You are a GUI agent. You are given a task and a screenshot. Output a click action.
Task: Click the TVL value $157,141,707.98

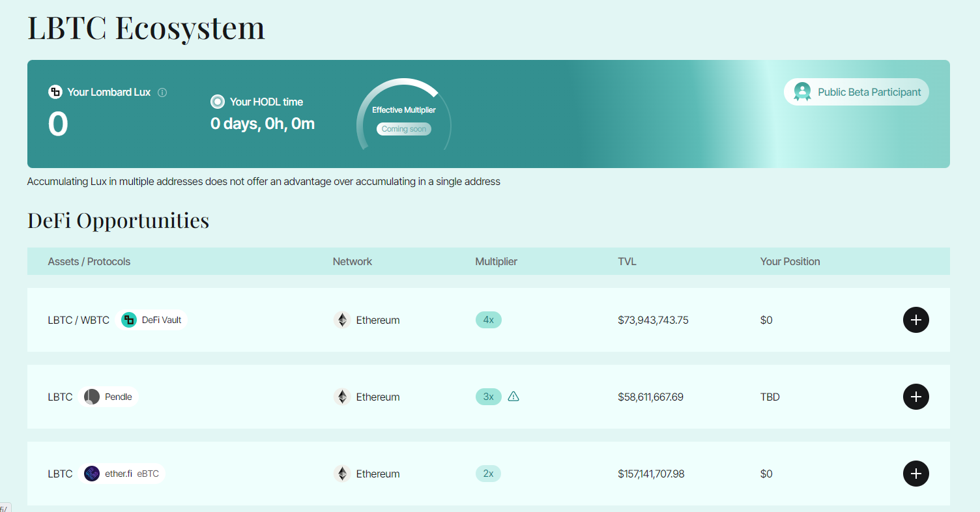(652, 474)
